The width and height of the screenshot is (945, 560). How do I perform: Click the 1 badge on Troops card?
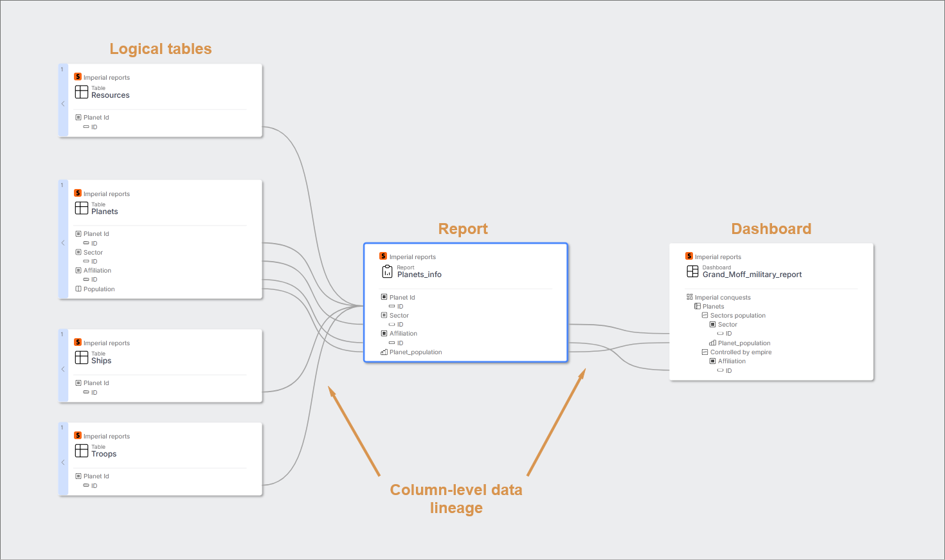(62, 428)
